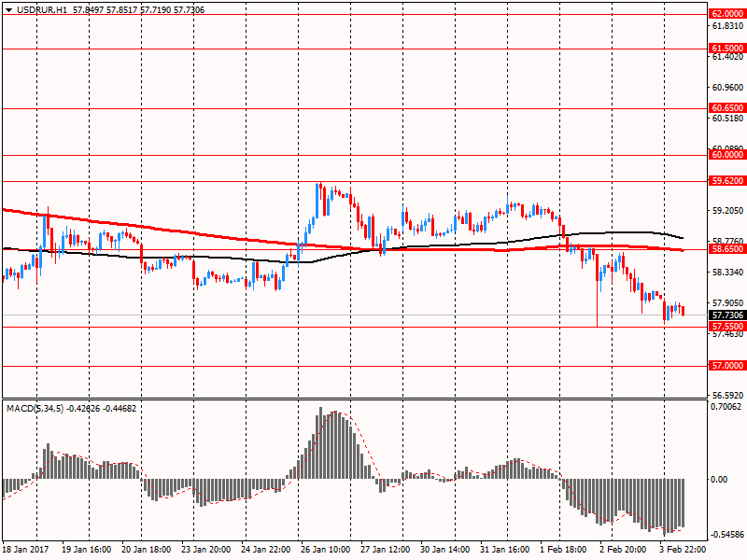Select the 62.0000 red price level label
This screenshot has width=747, height=560.
click(726, 14)
